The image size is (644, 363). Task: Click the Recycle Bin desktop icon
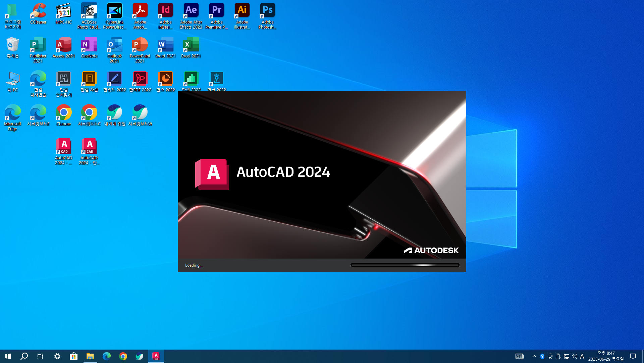(x=13, y=48)
